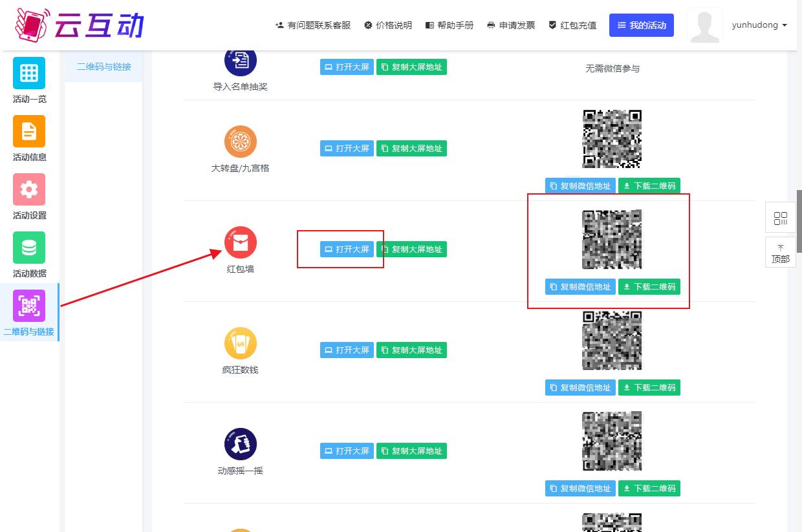
Task: Click the 动感摇一摇 phone shake icon
Action: pos(241,444)
